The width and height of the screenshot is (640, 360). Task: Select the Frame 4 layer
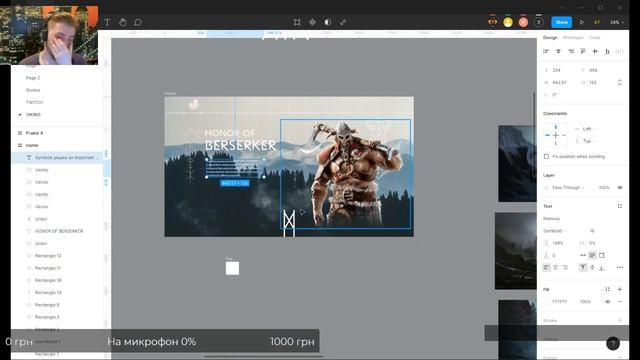34,133
